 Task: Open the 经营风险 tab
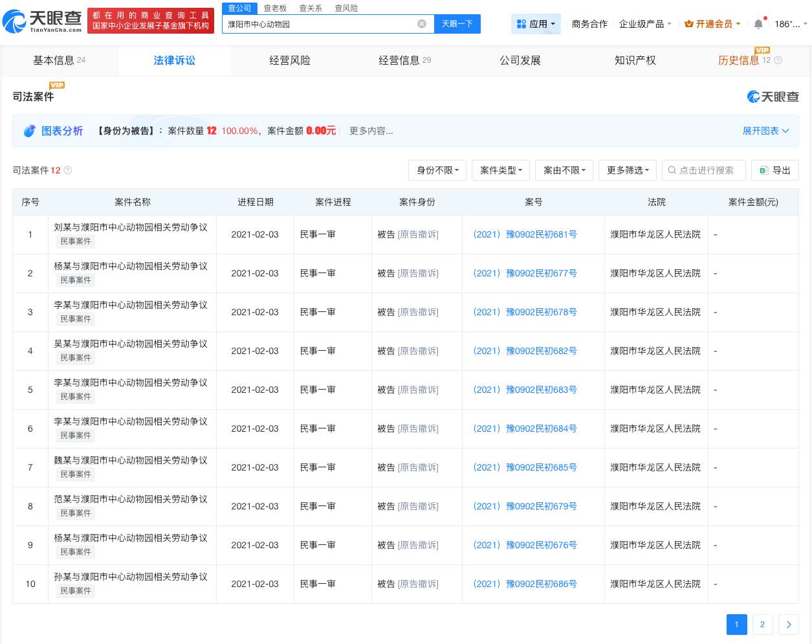point(289,60)
